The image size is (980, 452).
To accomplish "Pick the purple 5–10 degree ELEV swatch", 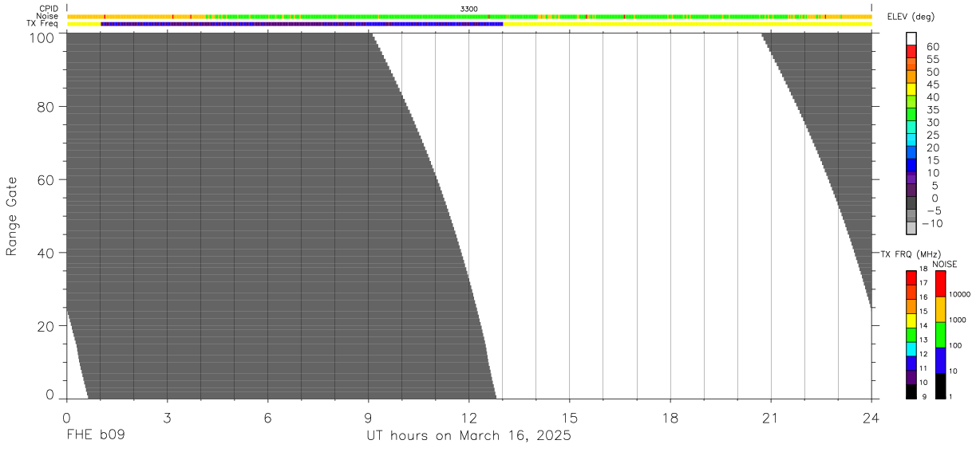I will tap(911, 177).
